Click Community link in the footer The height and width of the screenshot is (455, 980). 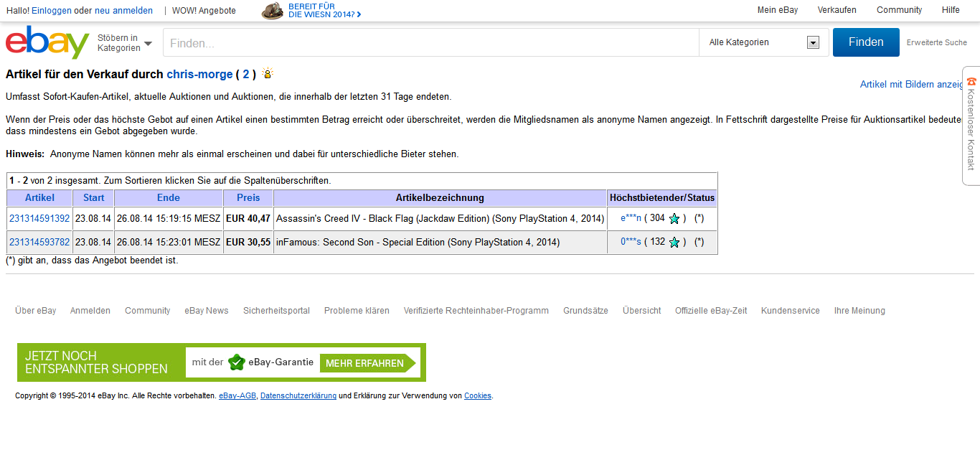tap(148, 311)
